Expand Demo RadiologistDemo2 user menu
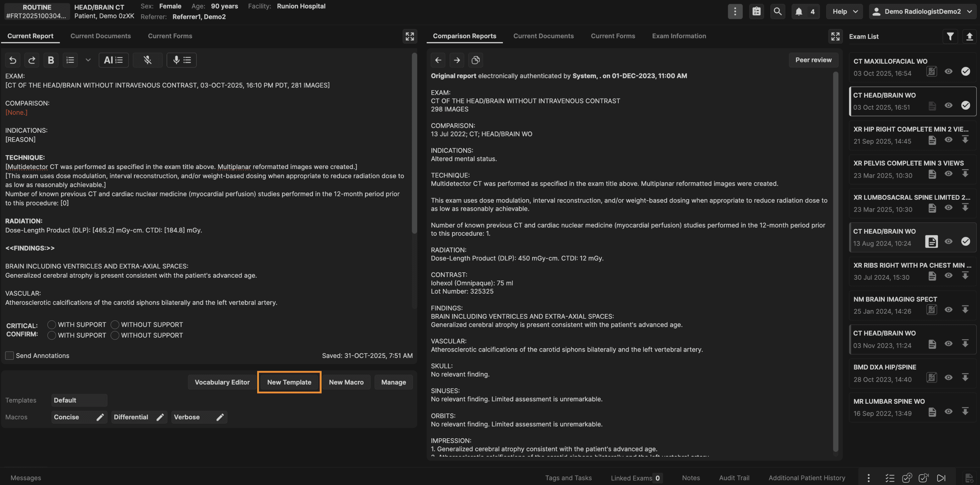Image resolution: width=980 pixels, height=485 pixels. 922,12
